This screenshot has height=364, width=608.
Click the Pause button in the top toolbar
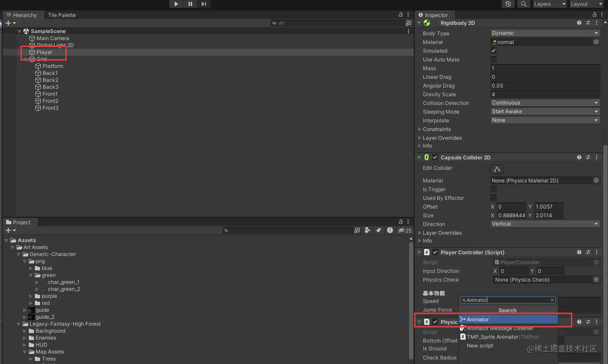[190, 4]
